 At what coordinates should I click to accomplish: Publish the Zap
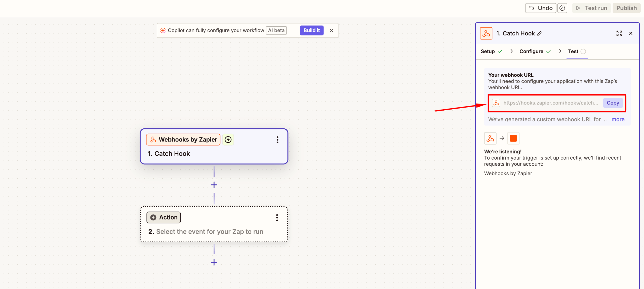626,8
